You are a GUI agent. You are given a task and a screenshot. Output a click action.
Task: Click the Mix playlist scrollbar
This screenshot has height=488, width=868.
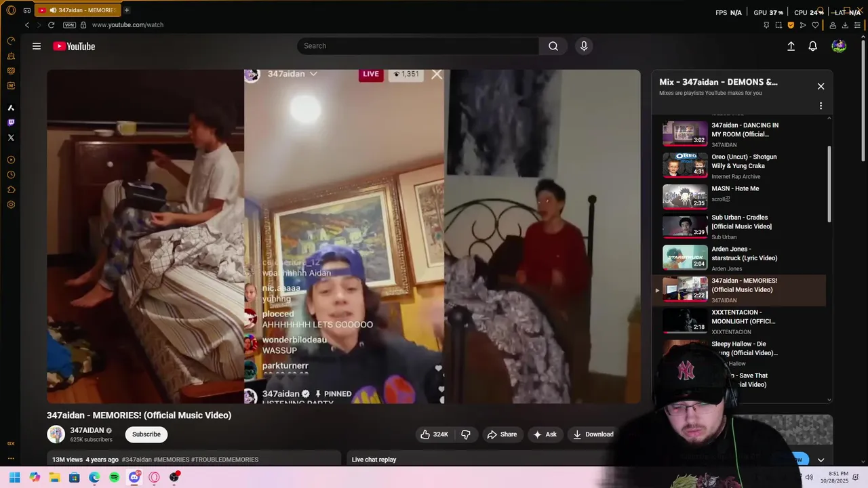(x=829, y=183)
